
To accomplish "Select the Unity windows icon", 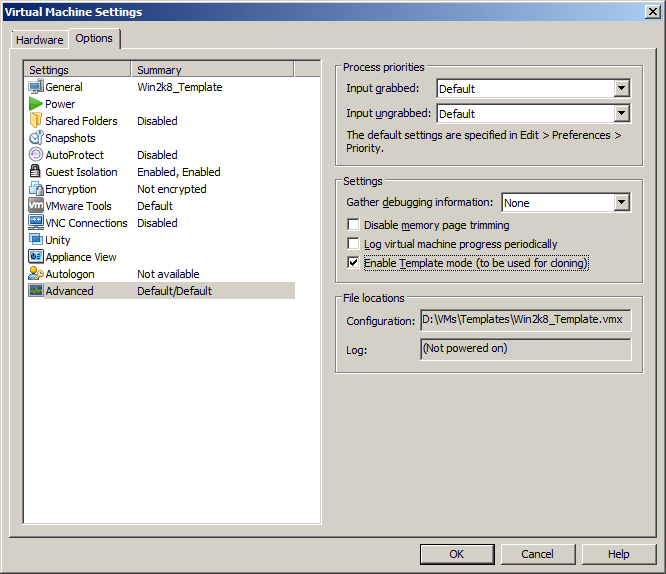I will coord(36,239).
